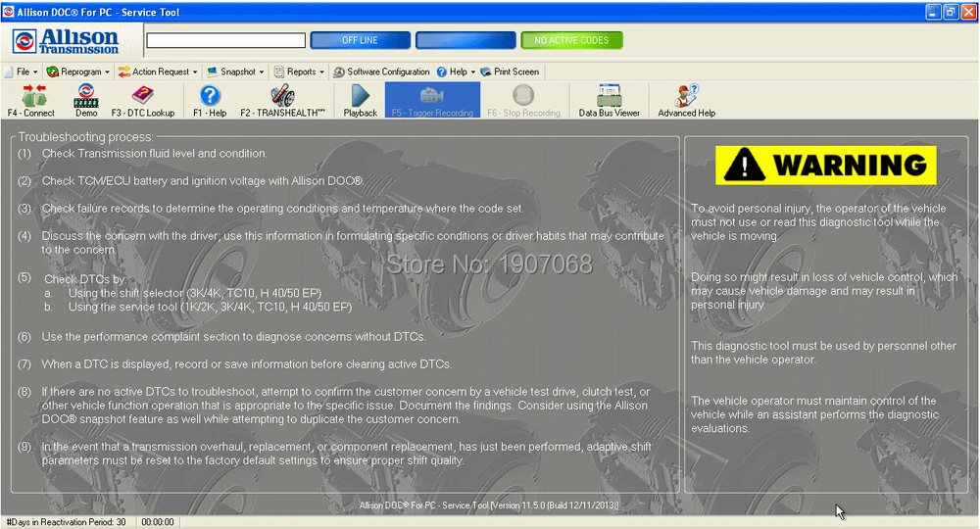This screenshot has width=980, height=529.
Task: Open Software Configuration
Action: [x=381, y=72]
